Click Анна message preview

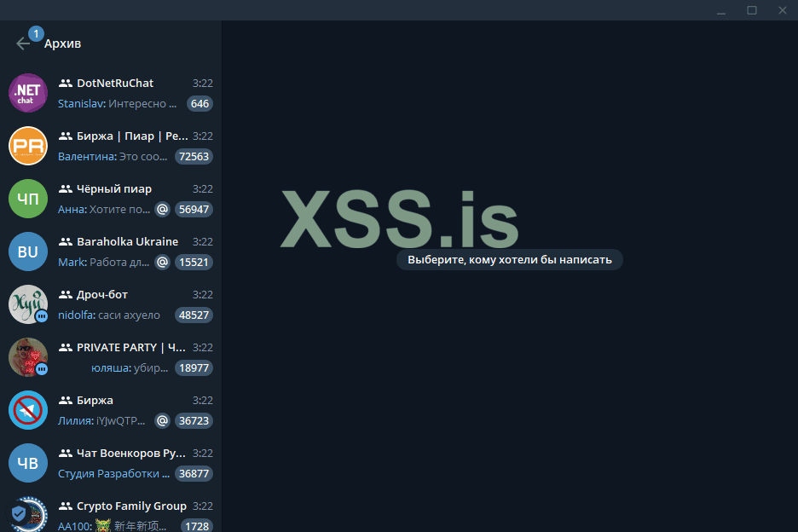(x=104, y=209)
